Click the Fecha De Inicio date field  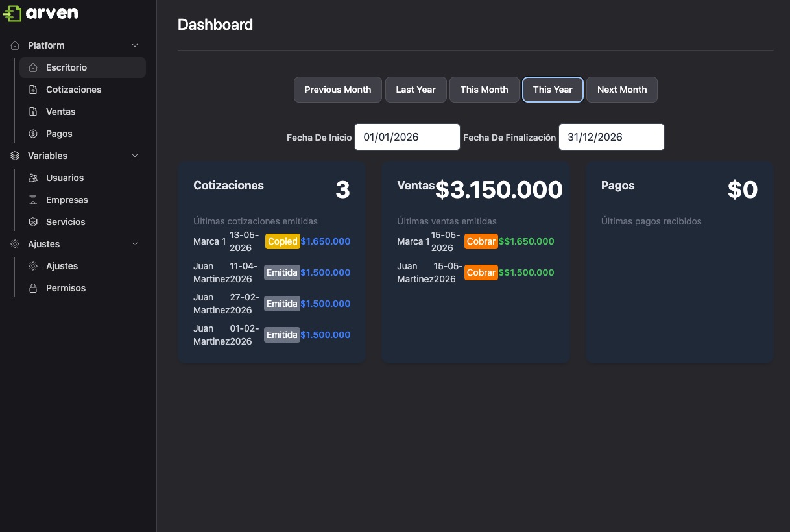pos(407,137)
